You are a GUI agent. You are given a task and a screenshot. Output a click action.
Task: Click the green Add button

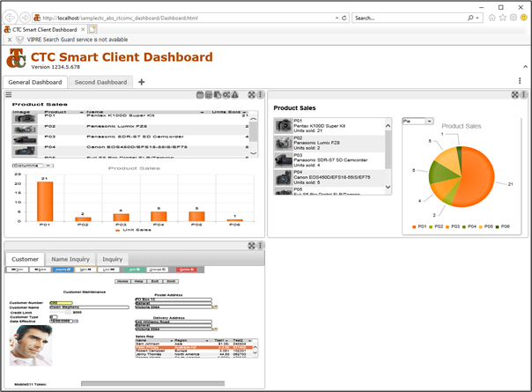135,270
